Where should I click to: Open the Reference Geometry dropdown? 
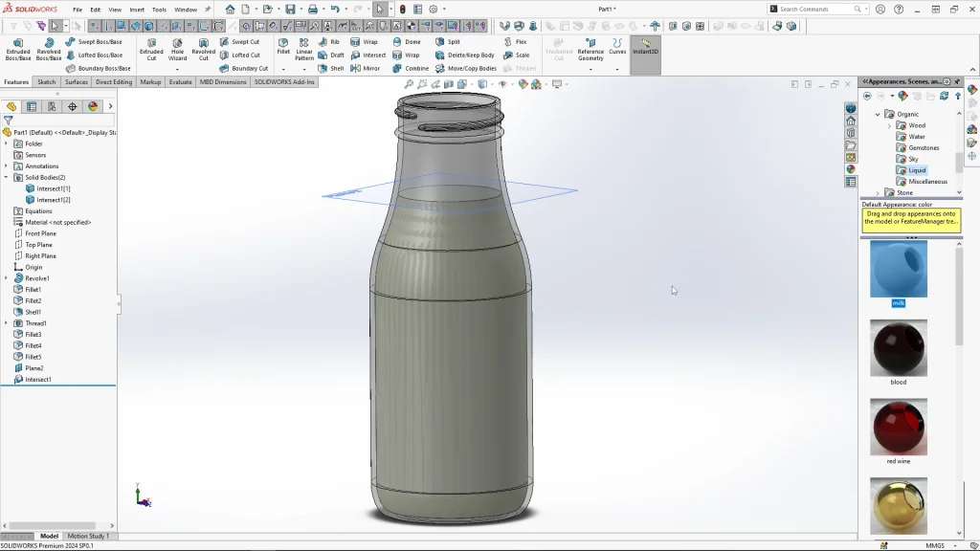tap(590, 69)
